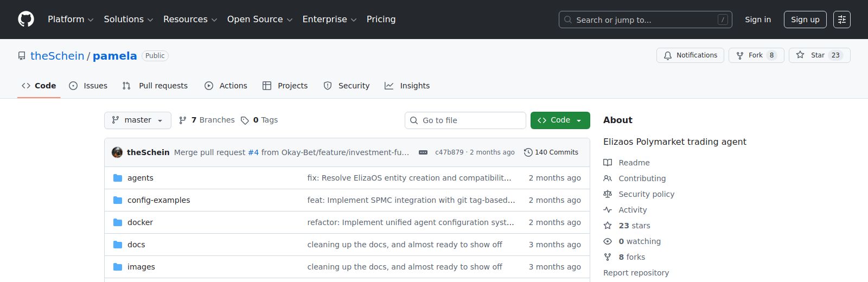View the 0 Tags link
This screenshot has height=282, width=868.
(x=259, y=120)
